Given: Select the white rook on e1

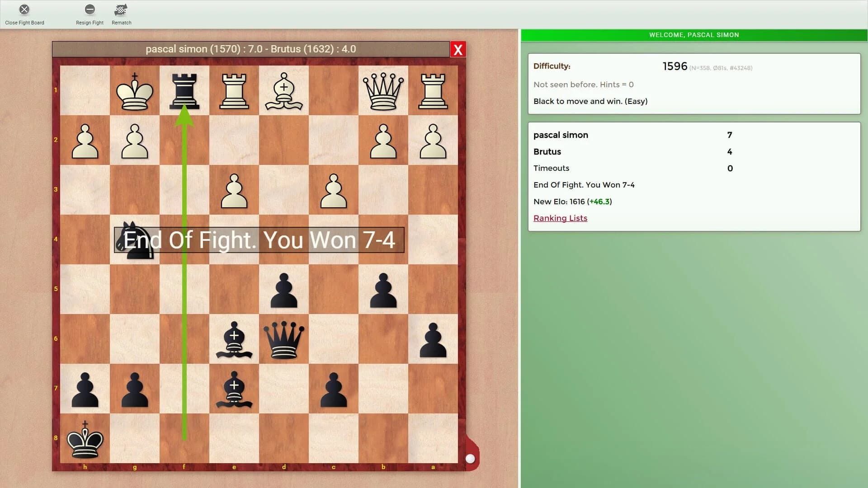Looking at the screenshot, I should pos(234,90).
